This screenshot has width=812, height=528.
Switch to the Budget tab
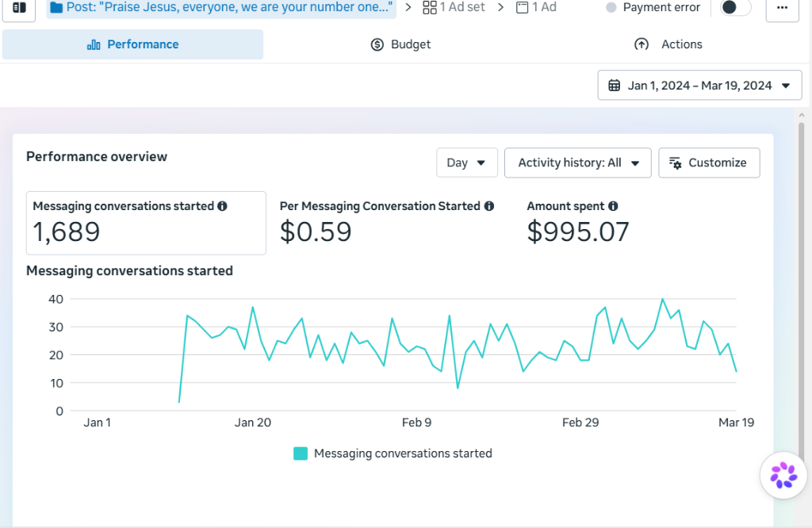[400, 44]
